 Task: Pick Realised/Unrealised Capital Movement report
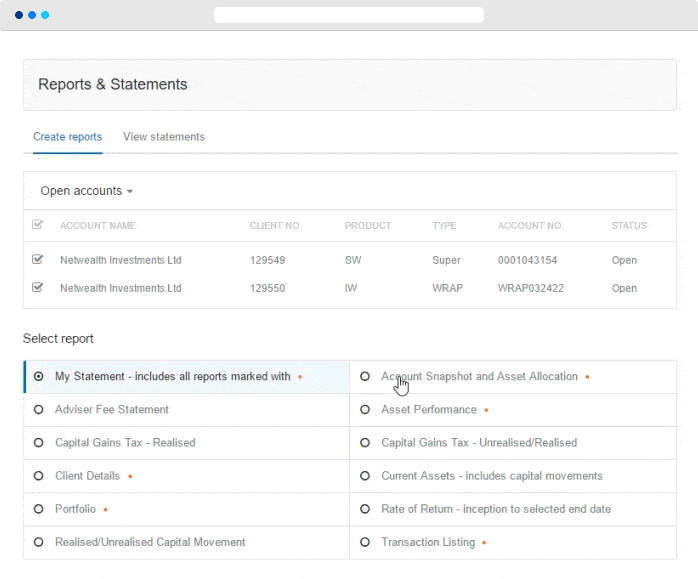pos(39,542)
